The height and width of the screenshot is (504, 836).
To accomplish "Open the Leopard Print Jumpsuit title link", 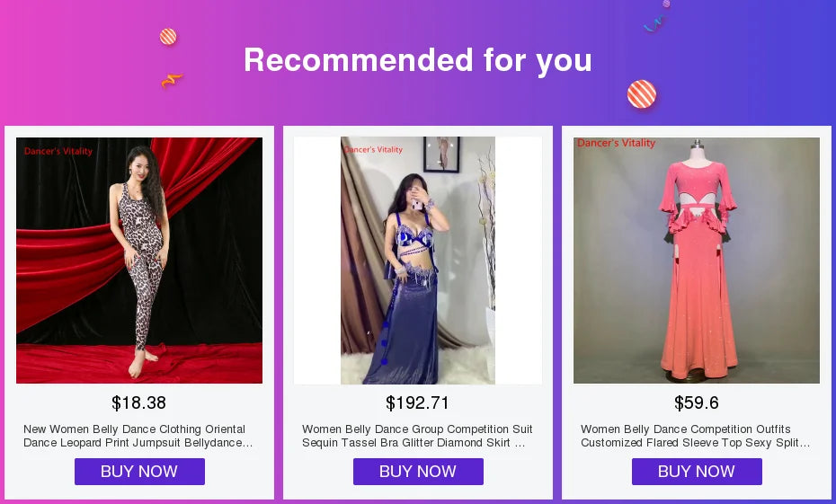I will 138,436.
